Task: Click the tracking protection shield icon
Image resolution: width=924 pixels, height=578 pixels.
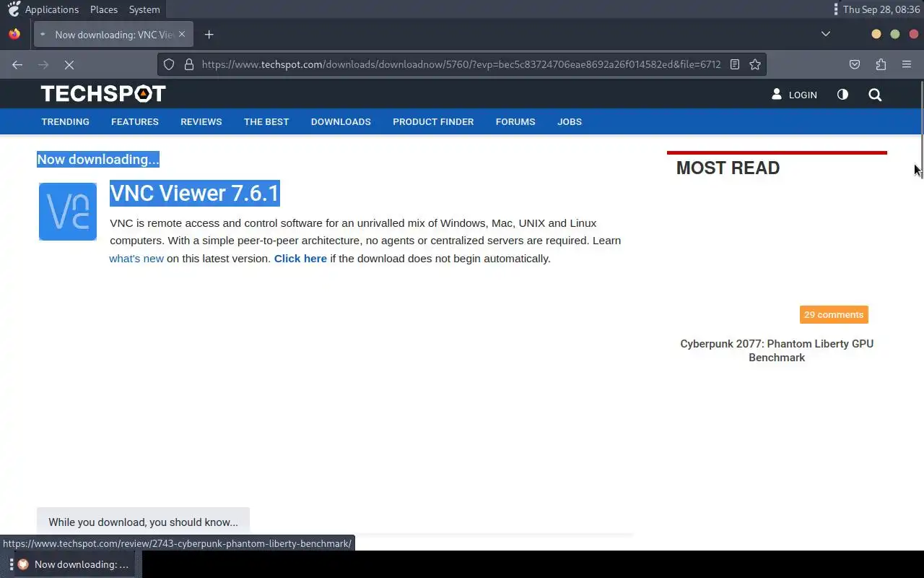Action: tap(169, 64)
